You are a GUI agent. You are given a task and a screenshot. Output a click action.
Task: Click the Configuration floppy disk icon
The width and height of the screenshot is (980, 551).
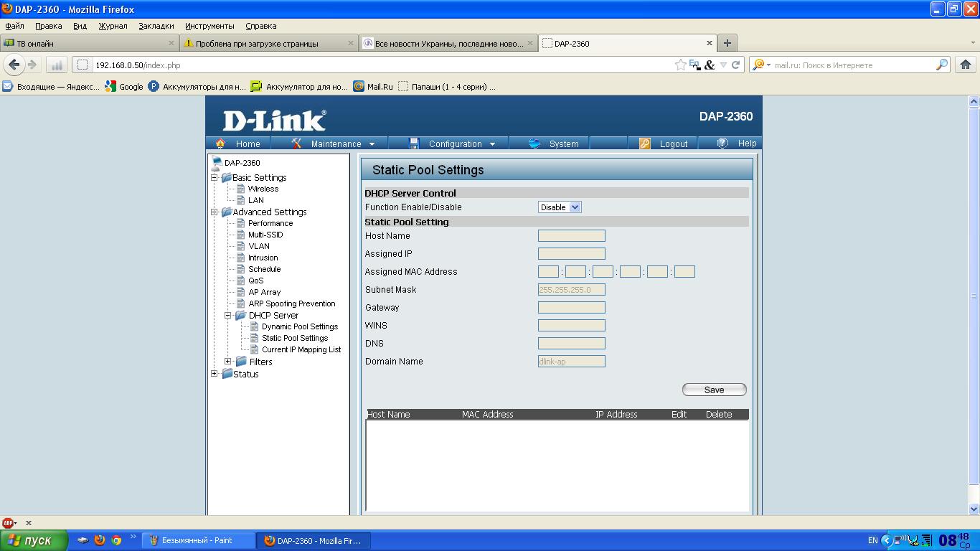413,143
